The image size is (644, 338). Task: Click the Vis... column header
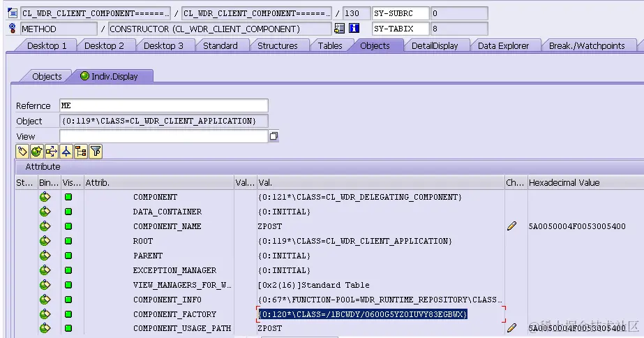pos(72,182)
